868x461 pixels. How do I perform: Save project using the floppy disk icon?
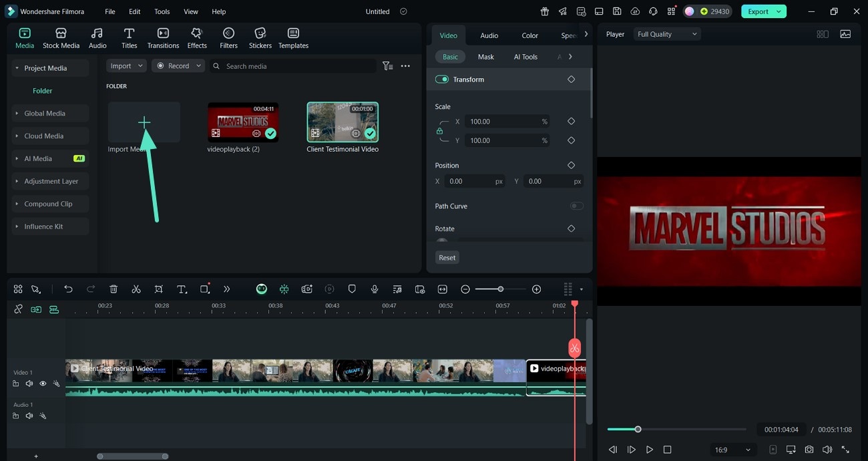(617, 11)
